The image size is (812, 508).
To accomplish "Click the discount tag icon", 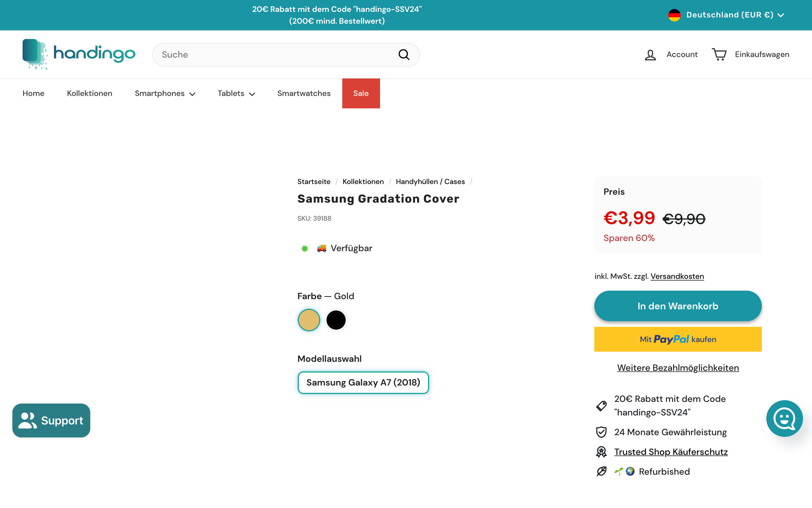I will coord(601,406).
